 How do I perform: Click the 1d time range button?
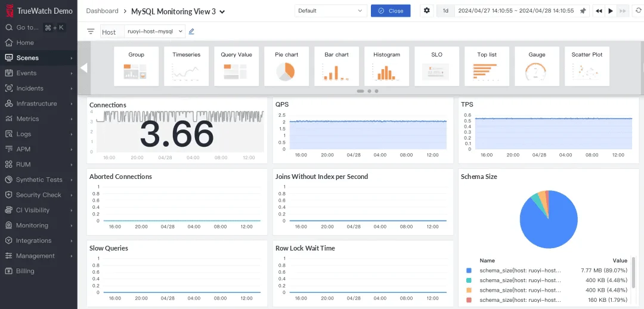pyautogui.click(x=445, y=11)
